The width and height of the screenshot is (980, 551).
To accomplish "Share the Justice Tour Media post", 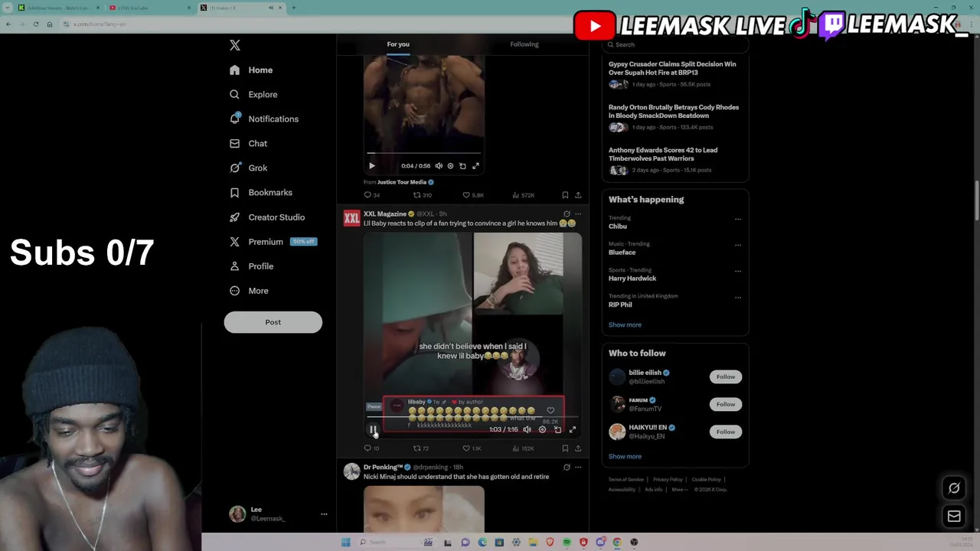I will tap(578, 195).
